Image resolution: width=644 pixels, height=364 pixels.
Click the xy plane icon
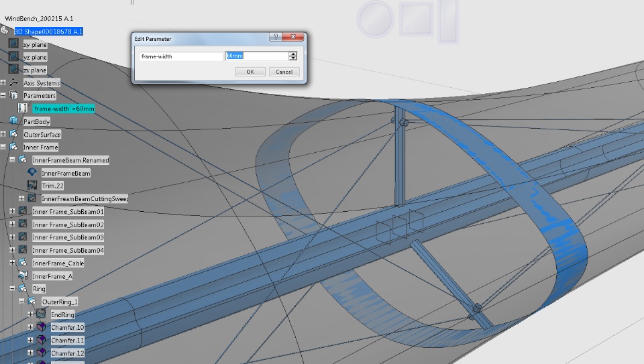pyautogui.click(x=13, y=44)
